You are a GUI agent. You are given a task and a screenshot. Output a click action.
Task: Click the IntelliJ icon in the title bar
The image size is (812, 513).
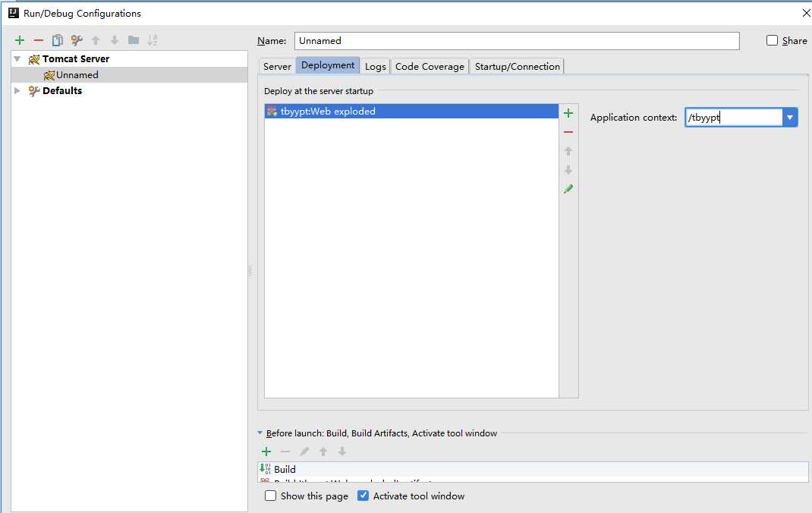coord(14,13)
